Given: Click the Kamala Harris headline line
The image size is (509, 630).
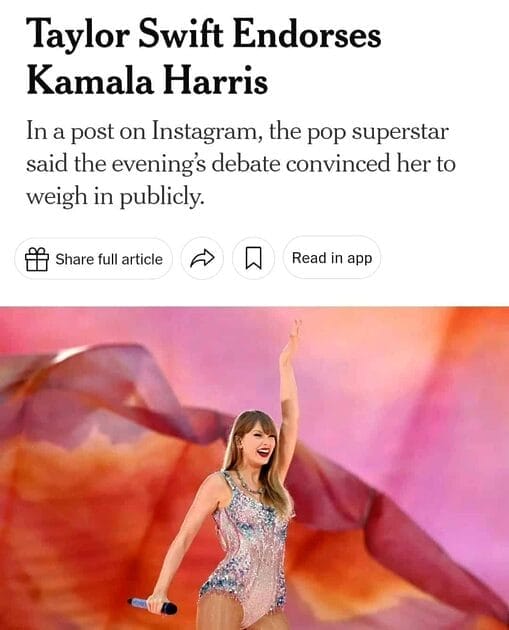Looking at the screenshot, I should 147,80.
